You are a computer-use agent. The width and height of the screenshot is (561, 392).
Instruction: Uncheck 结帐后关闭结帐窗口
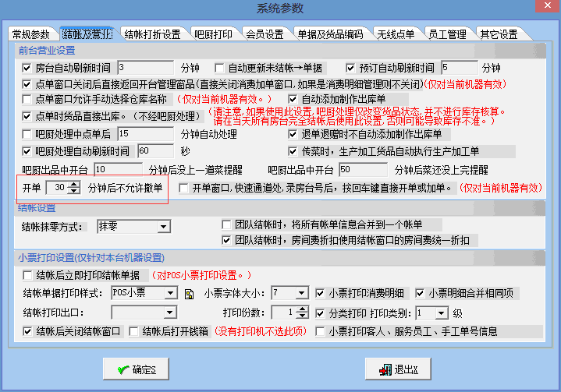click(28, 331)
